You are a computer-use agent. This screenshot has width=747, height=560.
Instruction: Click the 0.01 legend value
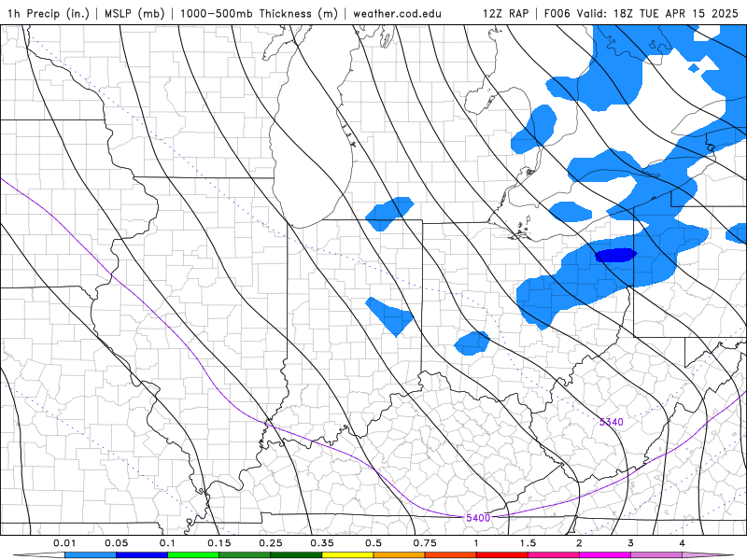[x=64, y=543]
